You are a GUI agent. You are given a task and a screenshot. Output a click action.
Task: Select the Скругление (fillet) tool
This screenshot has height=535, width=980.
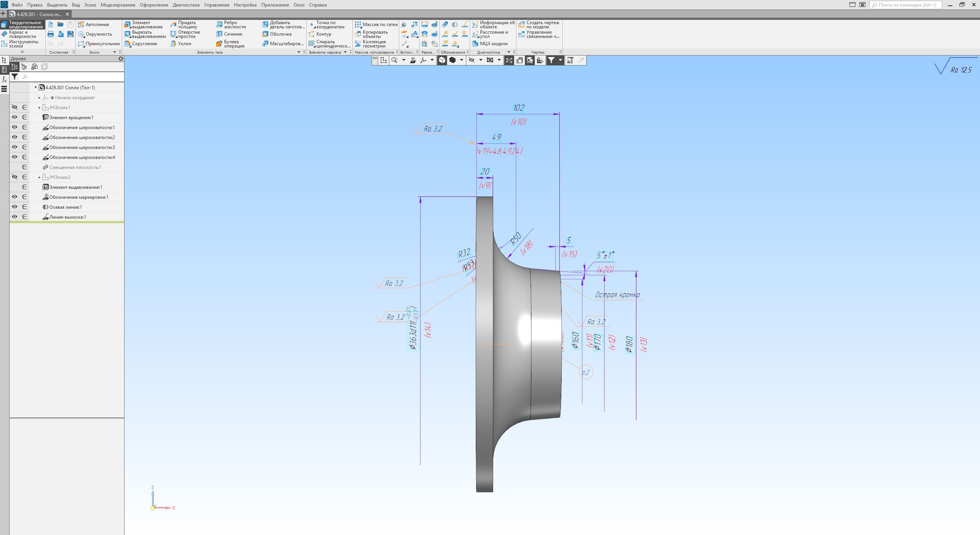coord(141,44)
